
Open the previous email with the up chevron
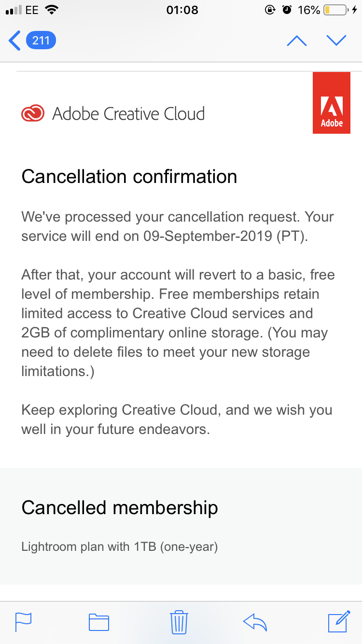tap(296, 41)
